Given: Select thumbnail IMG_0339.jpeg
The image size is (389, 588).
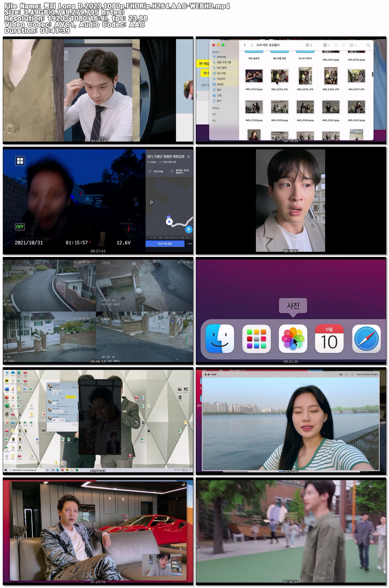Looking at the screenshot, I should pyautogui.click(x=279, y=107).
